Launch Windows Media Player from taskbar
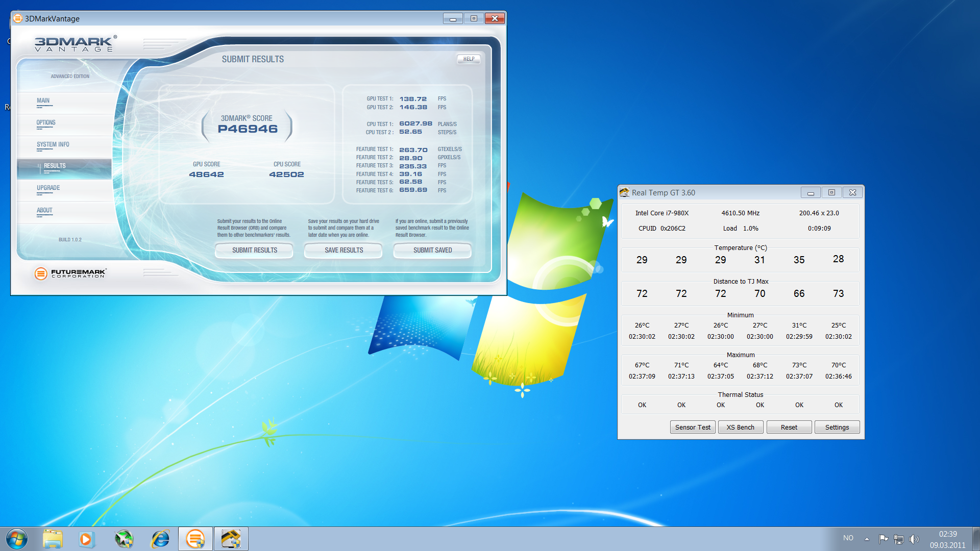 tap(86, 539)
